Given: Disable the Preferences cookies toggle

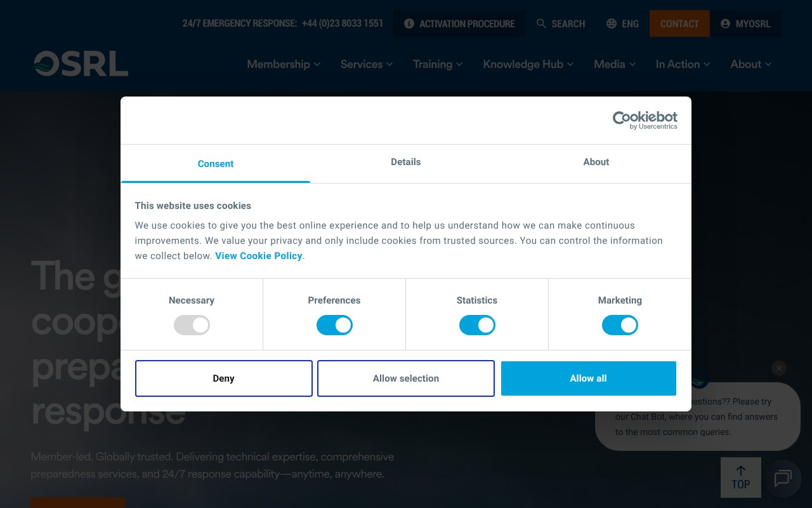Looking at the screenshot, I should (334, 325).
